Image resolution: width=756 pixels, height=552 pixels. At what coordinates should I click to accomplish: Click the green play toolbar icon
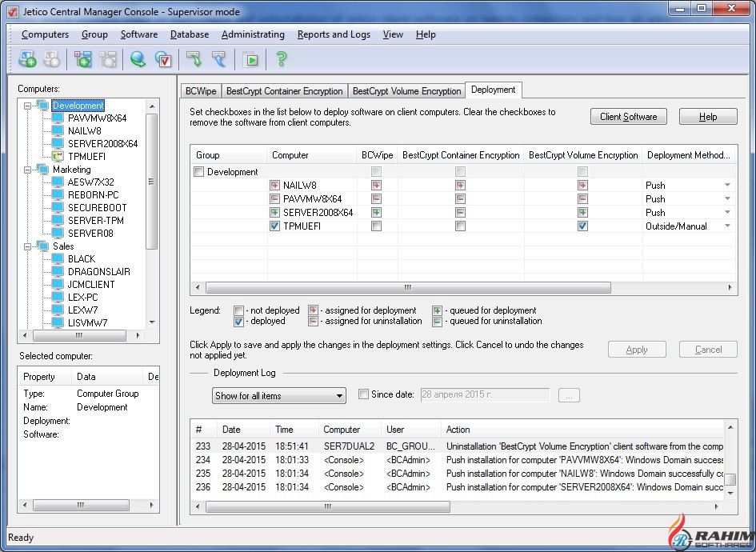click(x=251, y=59)
